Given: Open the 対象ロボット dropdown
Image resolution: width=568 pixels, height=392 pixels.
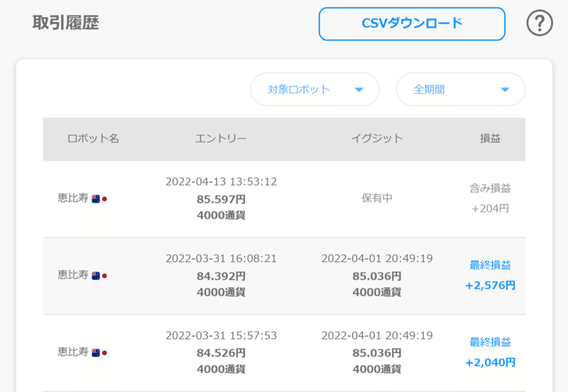Looking at the screenshot, I should pyautogui.click(x=315, y=89).
